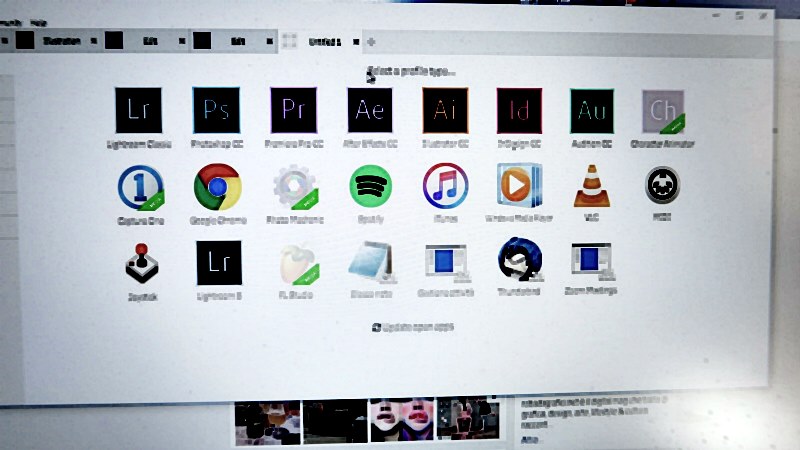Switch to the Untitled 1 tab
Image resolution: width=800 pixels, height=450 pixels.
[x=324, y=42]
